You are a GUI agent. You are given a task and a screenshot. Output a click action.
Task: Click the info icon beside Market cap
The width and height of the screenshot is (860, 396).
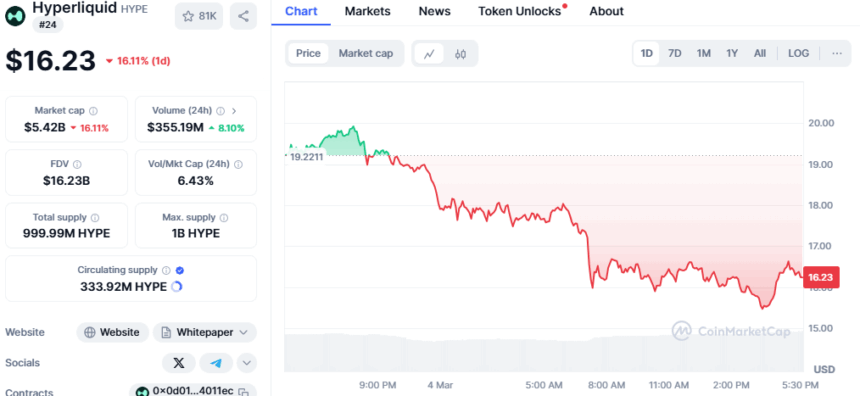tap(93, 111)
